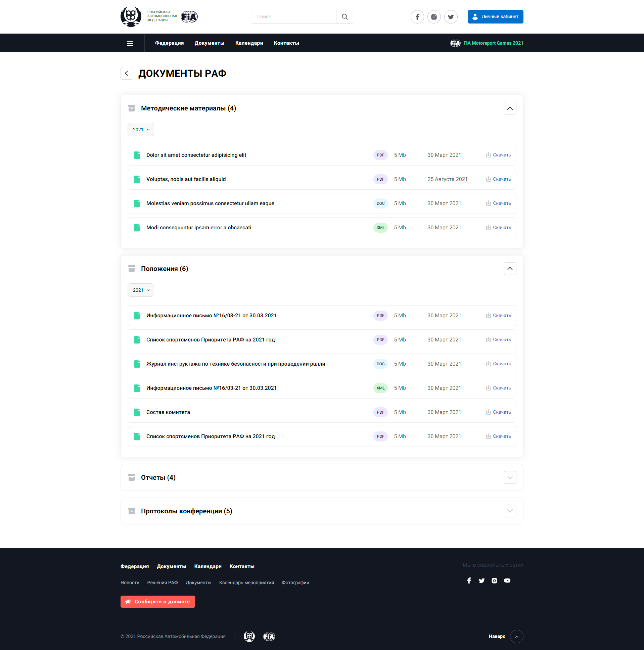Image resolution: width=644 pixels, height=650 pixels.
Task: Open Документы small footer link
Action: (198, 583)
